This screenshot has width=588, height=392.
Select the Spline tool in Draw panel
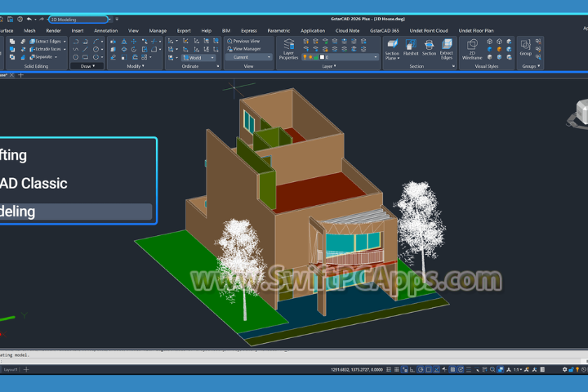point(76,49)
